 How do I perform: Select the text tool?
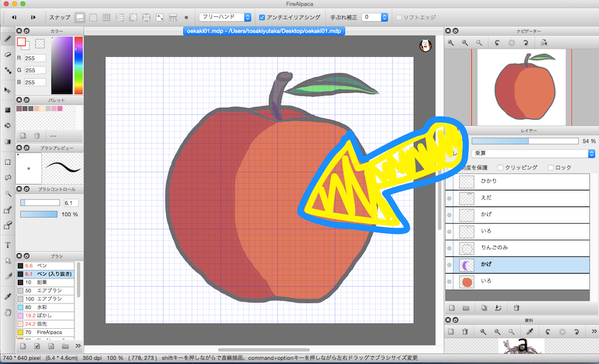(x=8, y=245)
